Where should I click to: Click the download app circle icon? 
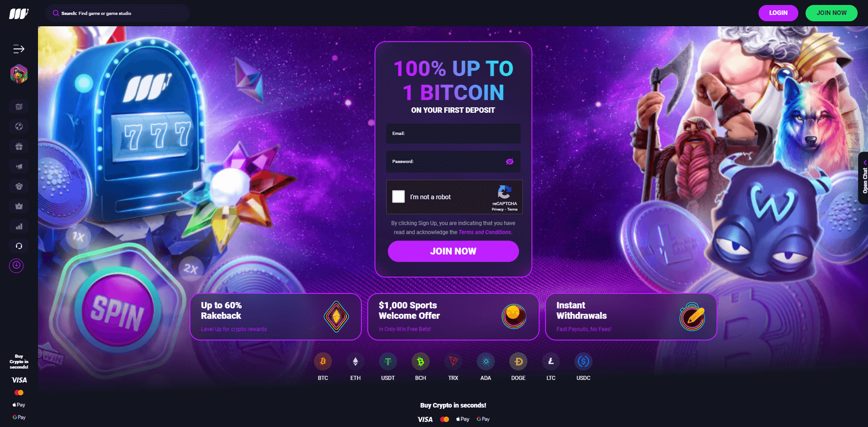tap(16, 265)
